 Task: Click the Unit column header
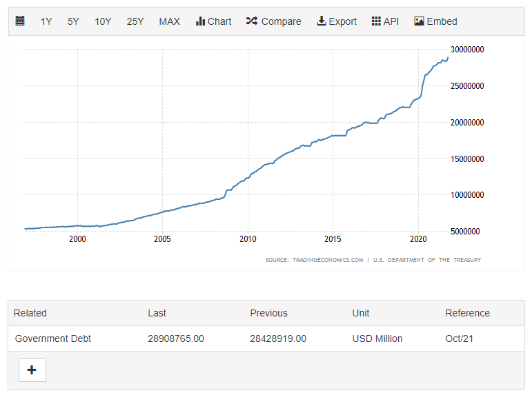click(361, 313)
